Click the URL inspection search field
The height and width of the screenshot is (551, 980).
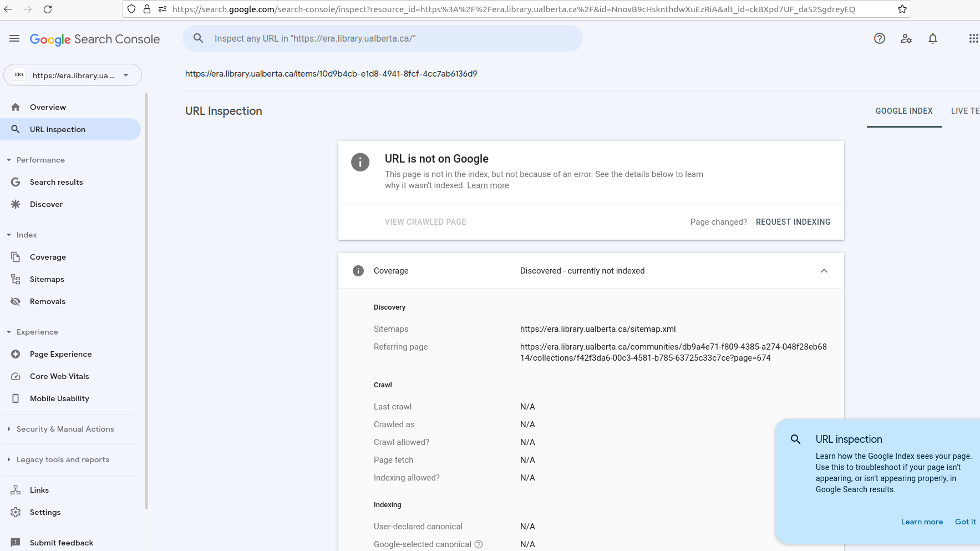point(383,38)
